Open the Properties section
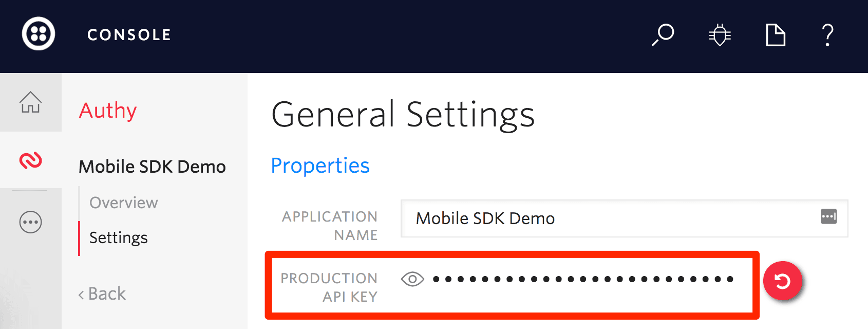 [319, 166]
